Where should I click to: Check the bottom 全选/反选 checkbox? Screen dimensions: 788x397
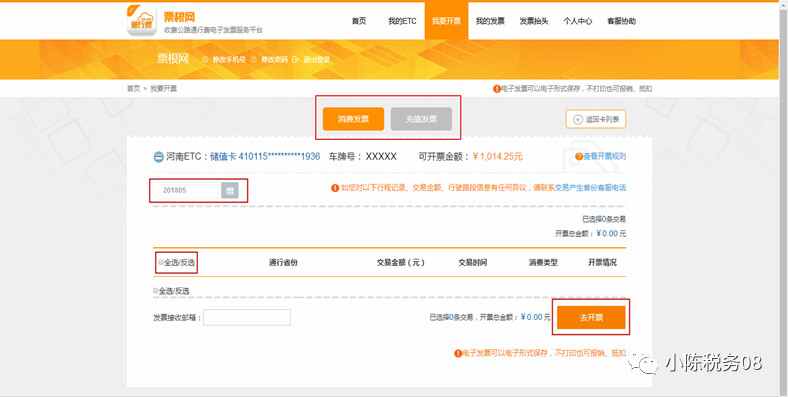[x=156, y=290]
